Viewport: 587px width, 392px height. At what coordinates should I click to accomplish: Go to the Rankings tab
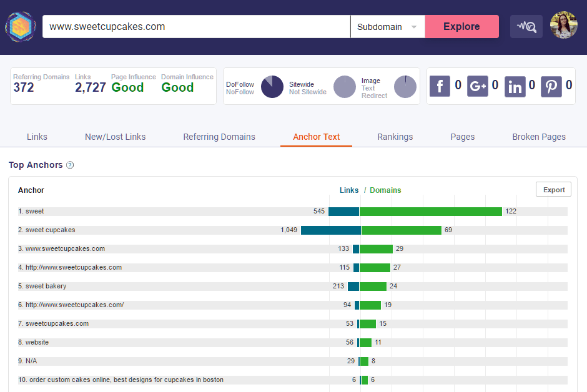(395, 137)
